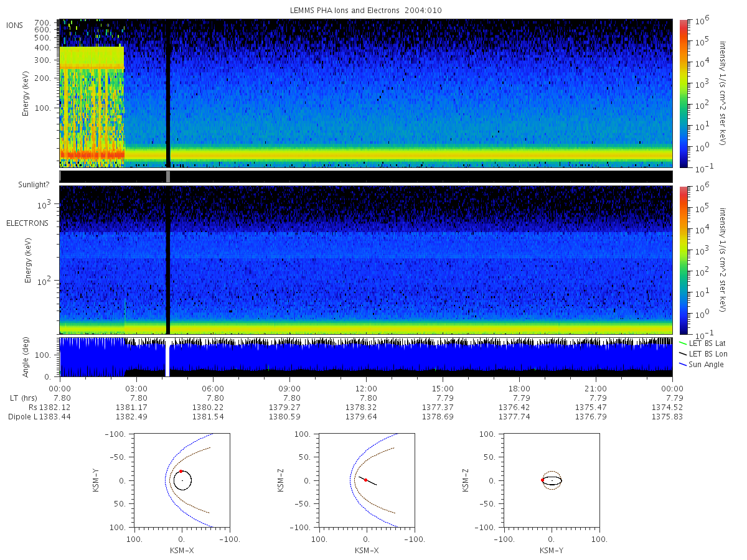Click the 09:00 time tick label
This screenshot has height=560, width=747.
point(289,389)
